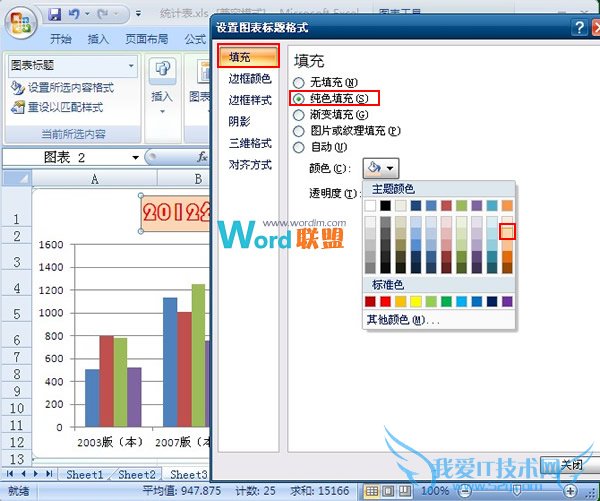Pick standard yellow color swatch
Screen dimensions: 600x501
(x=416, y=301)
